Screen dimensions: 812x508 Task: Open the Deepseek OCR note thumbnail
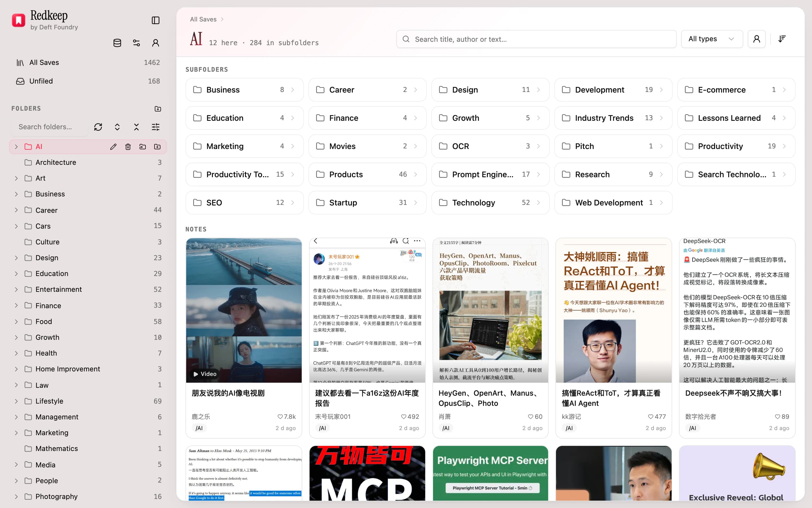pyautogui.click(x=737, y=310)
